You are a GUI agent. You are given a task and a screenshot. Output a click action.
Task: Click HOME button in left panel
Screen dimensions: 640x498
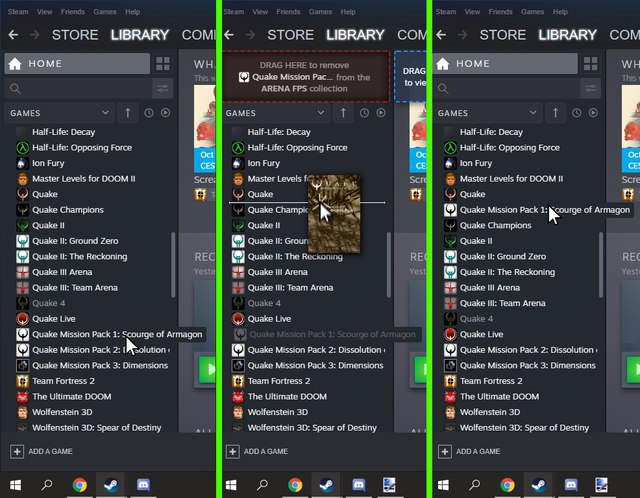tap(77, 64)
